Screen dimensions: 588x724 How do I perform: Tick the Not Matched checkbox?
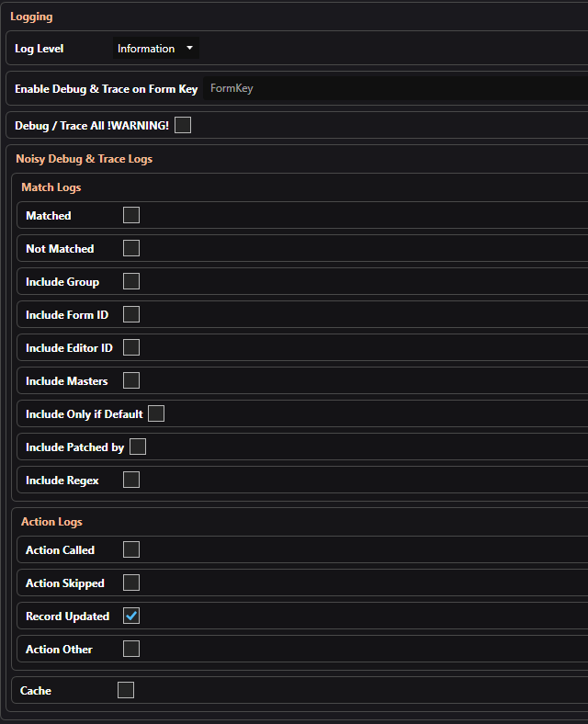pos(131,248)
